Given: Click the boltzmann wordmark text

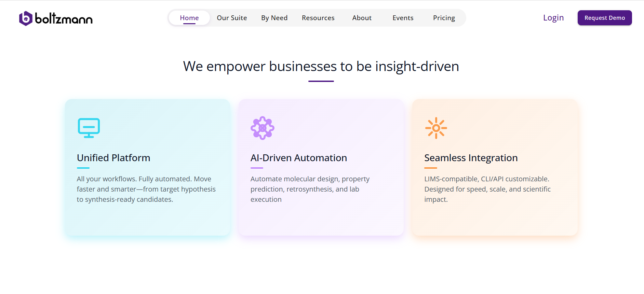Looking at the screenshot, I should [x=64, y=19].
